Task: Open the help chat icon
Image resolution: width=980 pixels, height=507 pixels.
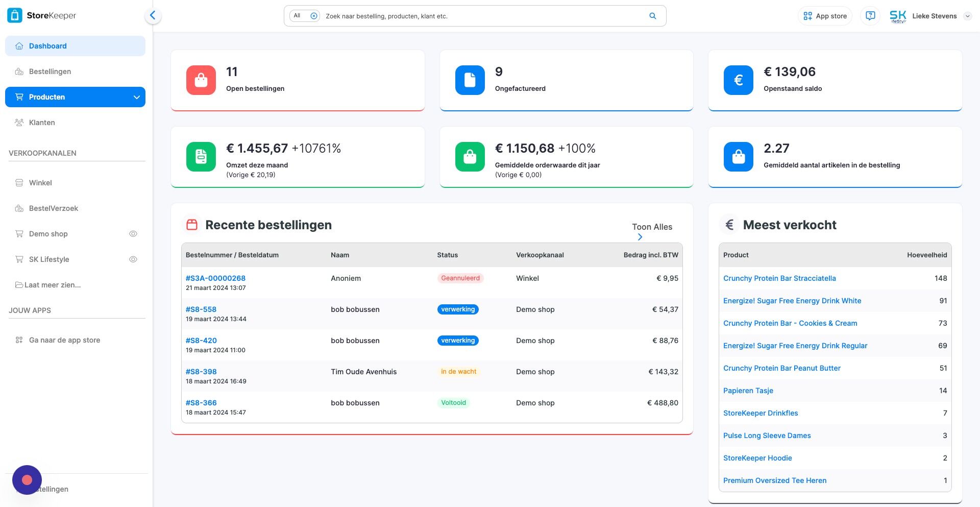Action: [870, 16]
